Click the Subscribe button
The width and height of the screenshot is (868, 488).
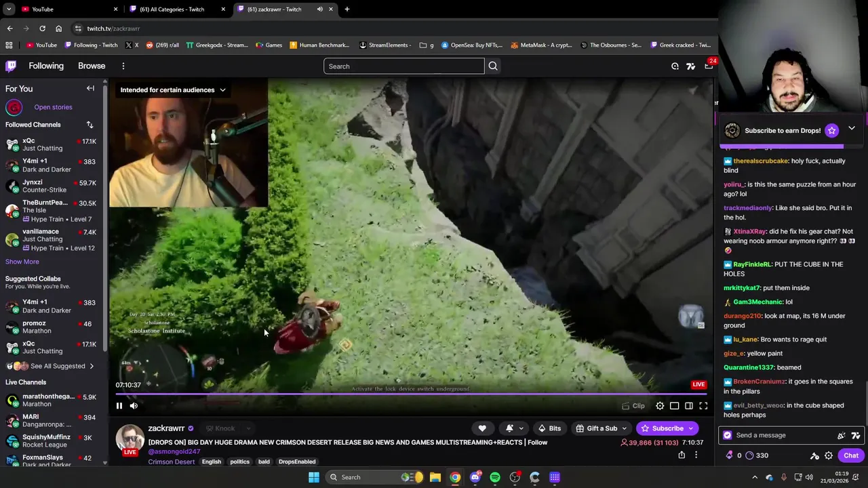point(667,428)
